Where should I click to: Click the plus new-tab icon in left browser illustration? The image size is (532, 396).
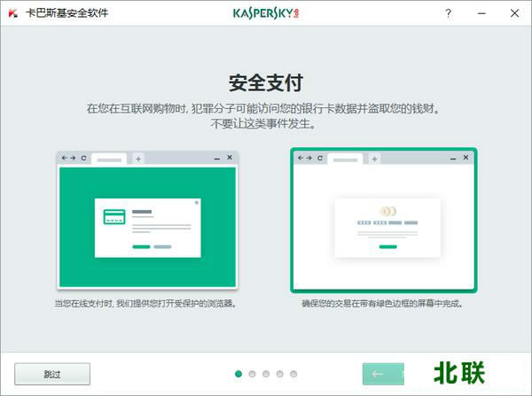[x=138, y=159]
